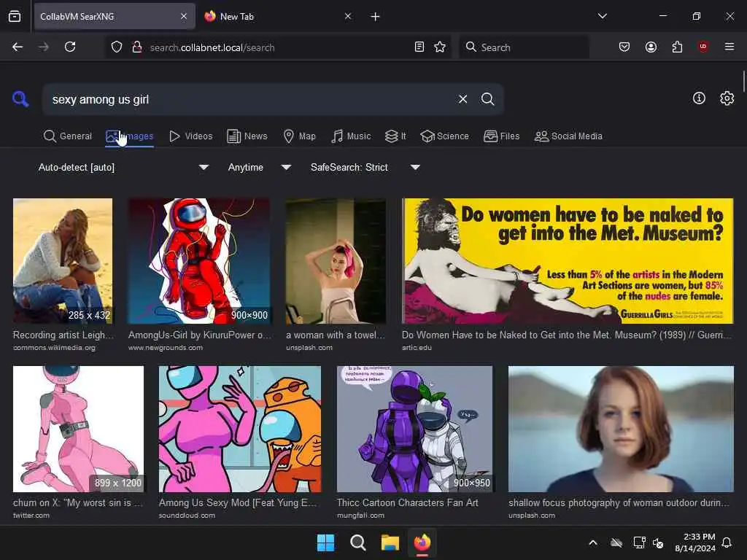Switch to the General search category

68,136
